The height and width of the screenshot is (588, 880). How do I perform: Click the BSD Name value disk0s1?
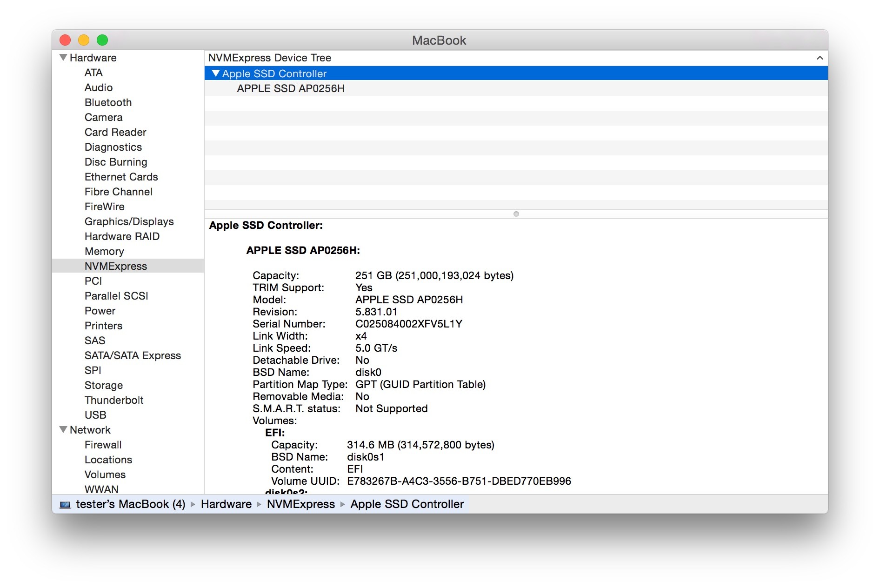pos(366,457)
